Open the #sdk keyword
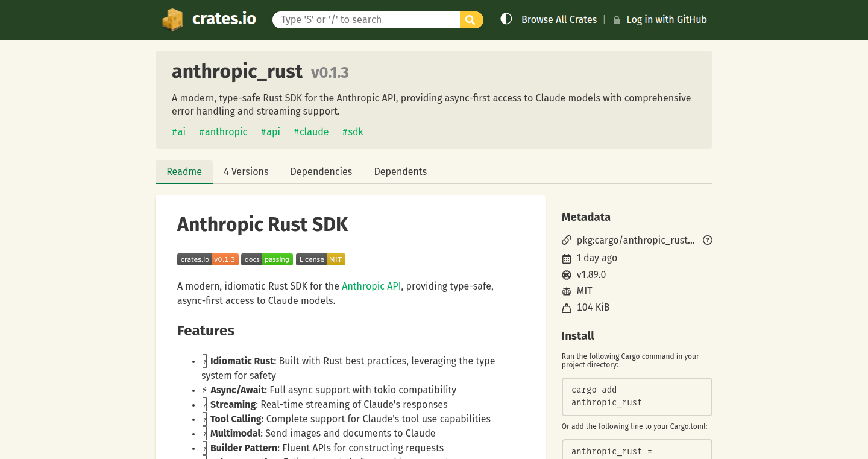Screen dimensions: 868x459 [x=353, y=131]
